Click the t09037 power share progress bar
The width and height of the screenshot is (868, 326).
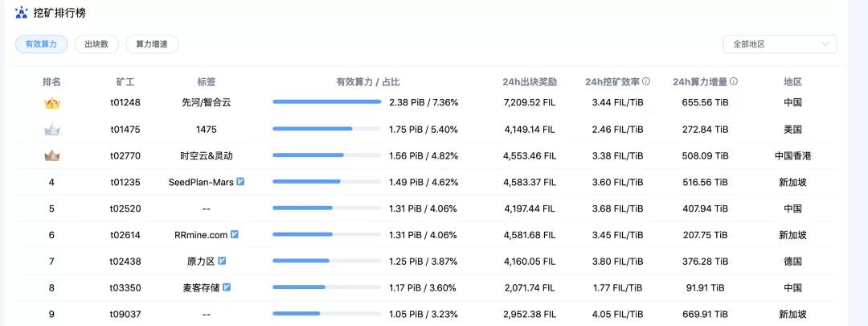coord(326,314)
